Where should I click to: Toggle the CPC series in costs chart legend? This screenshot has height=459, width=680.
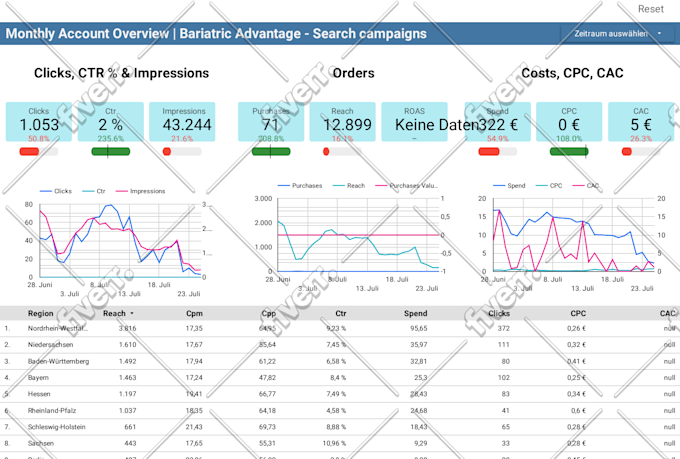coord(549,186)
